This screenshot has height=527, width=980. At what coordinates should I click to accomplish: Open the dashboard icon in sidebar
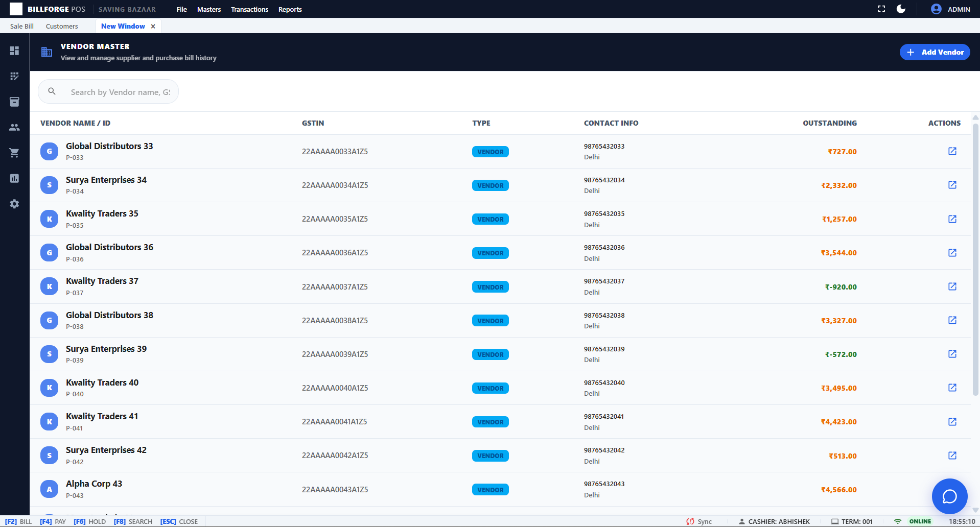pos(14,51)
